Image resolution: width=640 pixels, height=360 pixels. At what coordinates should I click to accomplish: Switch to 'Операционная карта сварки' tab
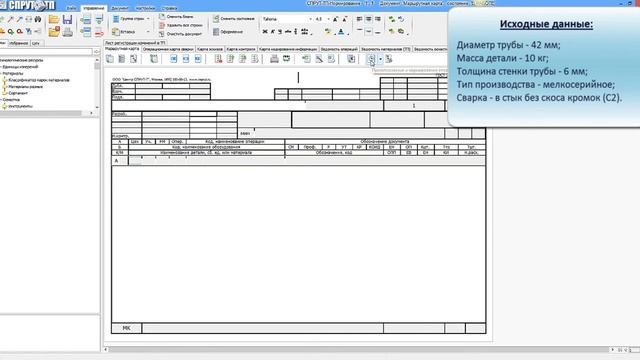(x=168, y=49)
